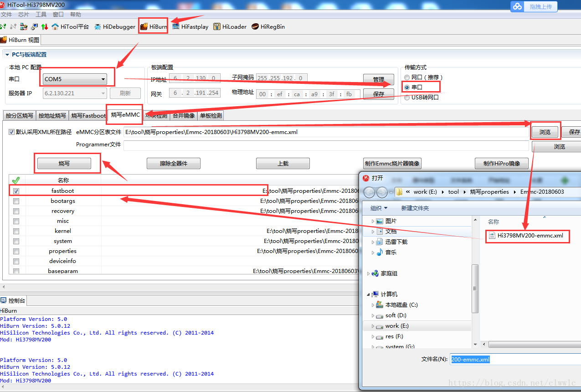Tick the system partition checkbox

pos(16,241)
